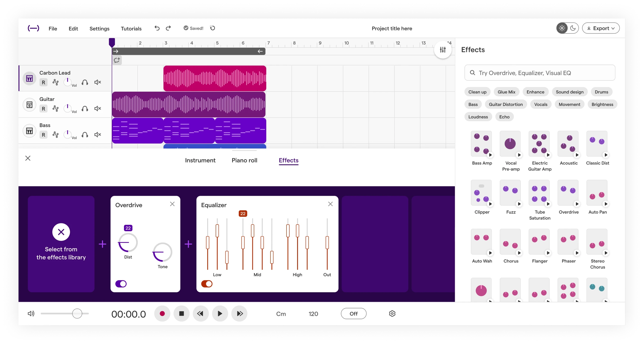Arm the Guitar track for recording
The image size is (644, 344).
[x=43, y=108]
